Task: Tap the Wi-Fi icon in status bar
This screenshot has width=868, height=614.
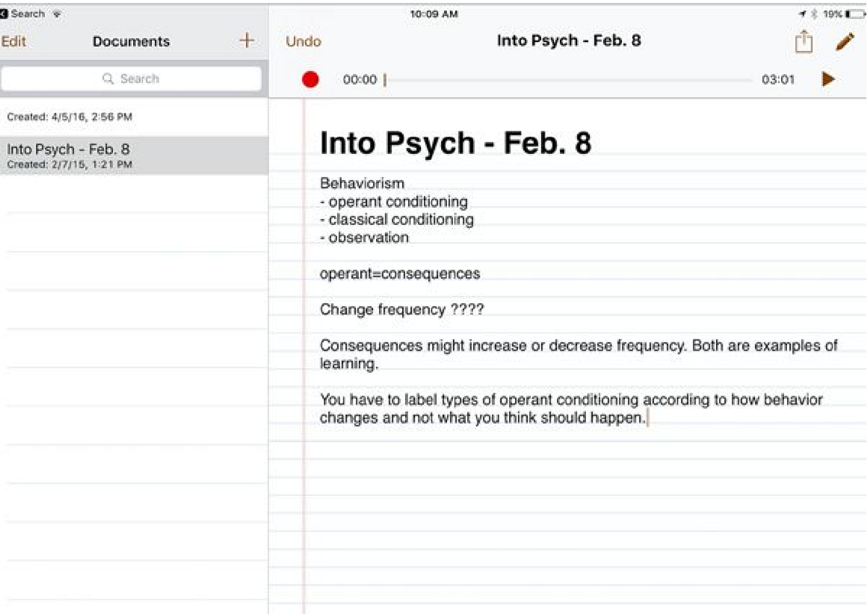Action: 56,14
